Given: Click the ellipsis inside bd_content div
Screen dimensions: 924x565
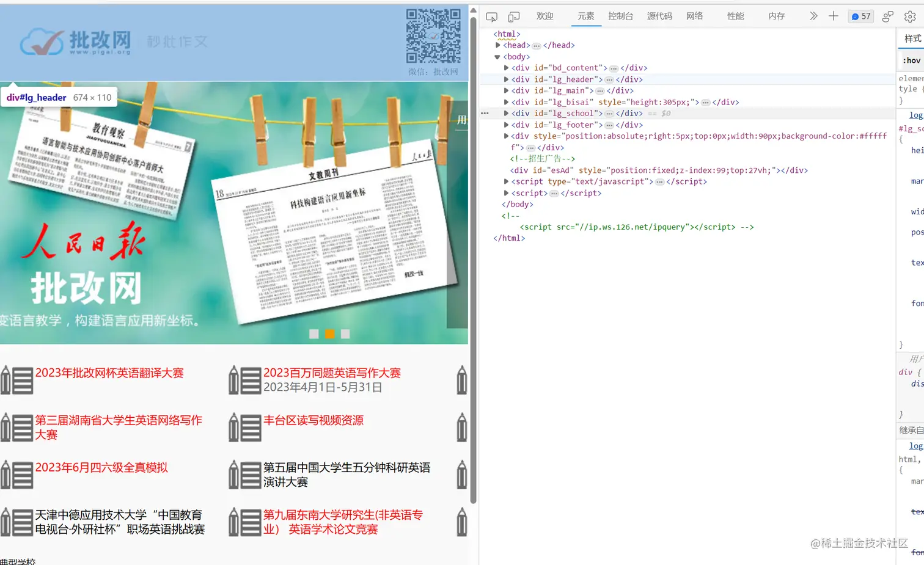Looking at the screenshot, I should tap(614, 68).
